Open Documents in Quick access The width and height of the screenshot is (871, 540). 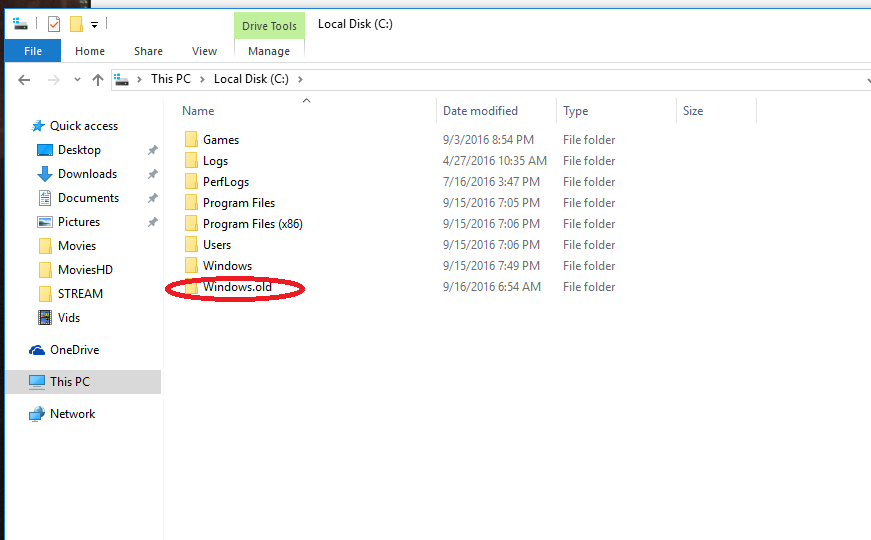click(x=88, y=198)
